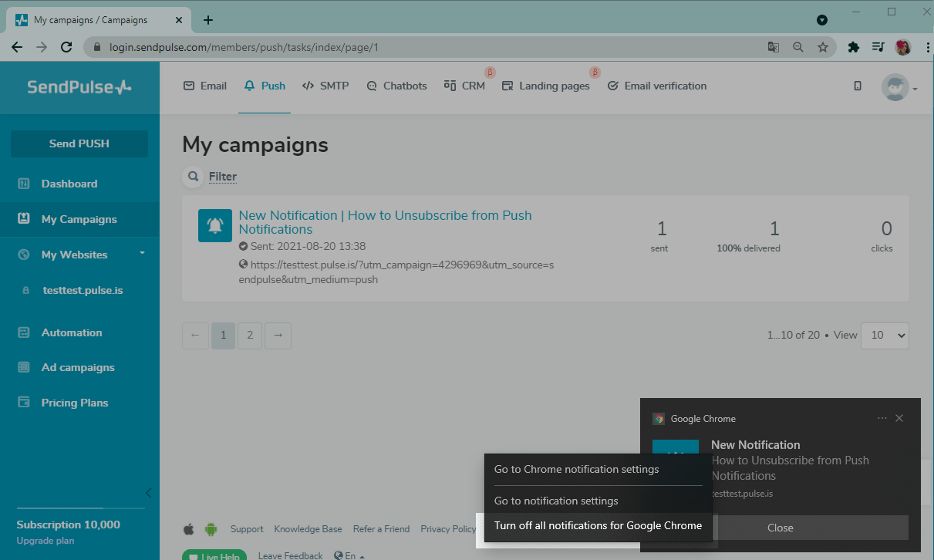Go to next page with right arrow

coord(278,336)
